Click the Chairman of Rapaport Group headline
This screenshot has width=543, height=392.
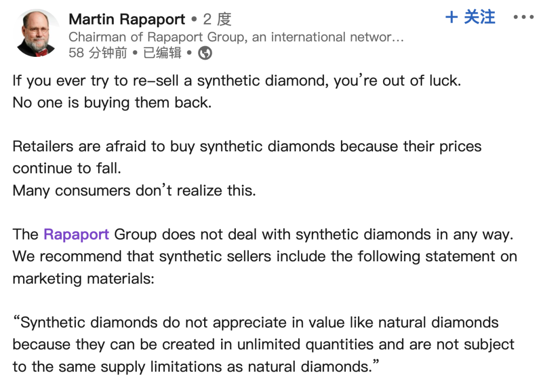(x=236, y=37)
